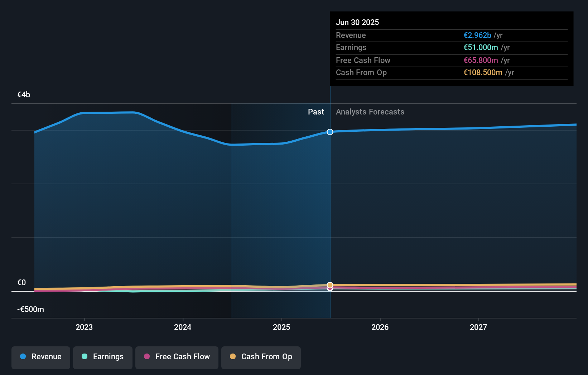Click the 2026 x-axis label
The height and width of the screenshot is (375, 588).
[380, 327]
